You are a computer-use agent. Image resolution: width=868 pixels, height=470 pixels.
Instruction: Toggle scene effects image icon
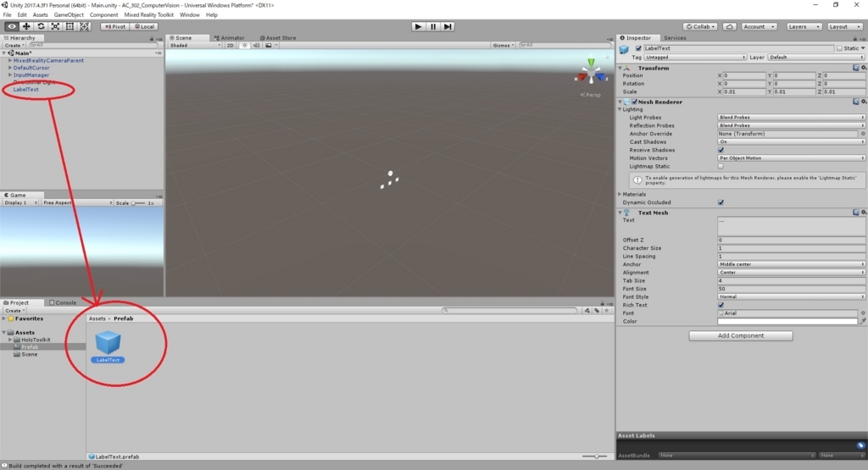pyautogui.click(x=269, y=46)
